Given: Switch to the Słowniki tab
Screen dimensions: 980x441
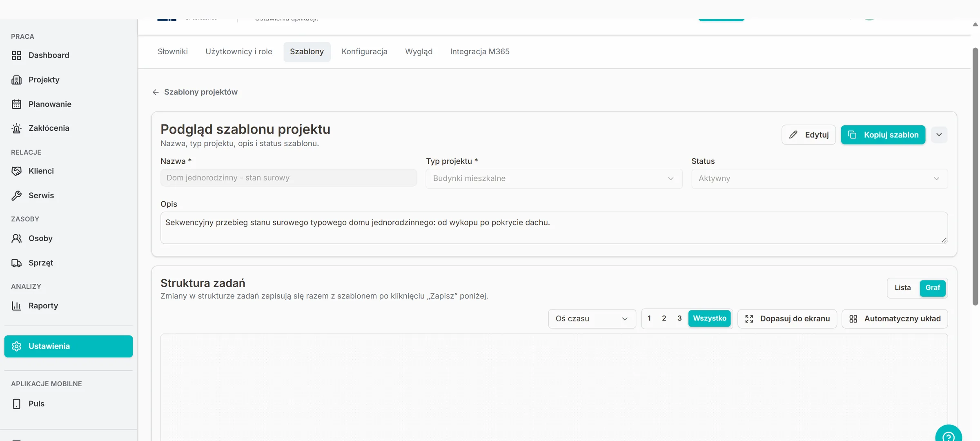Looking at the screenshot, I should pos(173,52).
